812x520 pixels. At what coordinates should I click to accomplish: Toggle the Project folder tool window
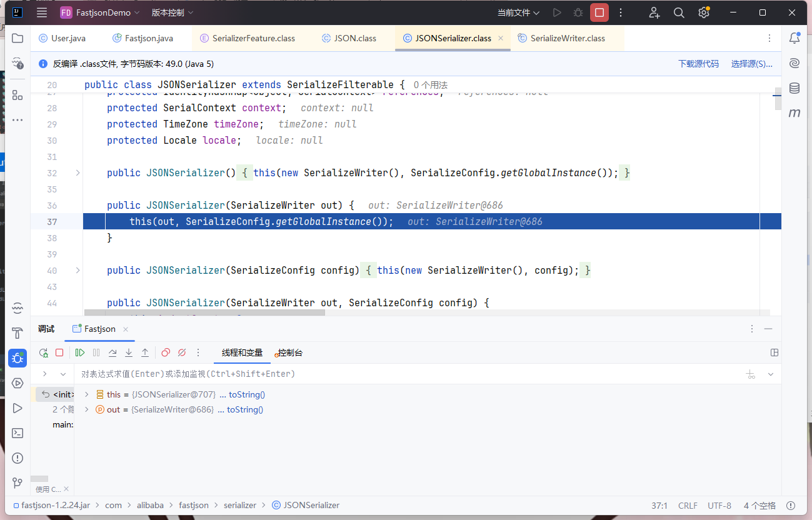[x=18, y=38]
